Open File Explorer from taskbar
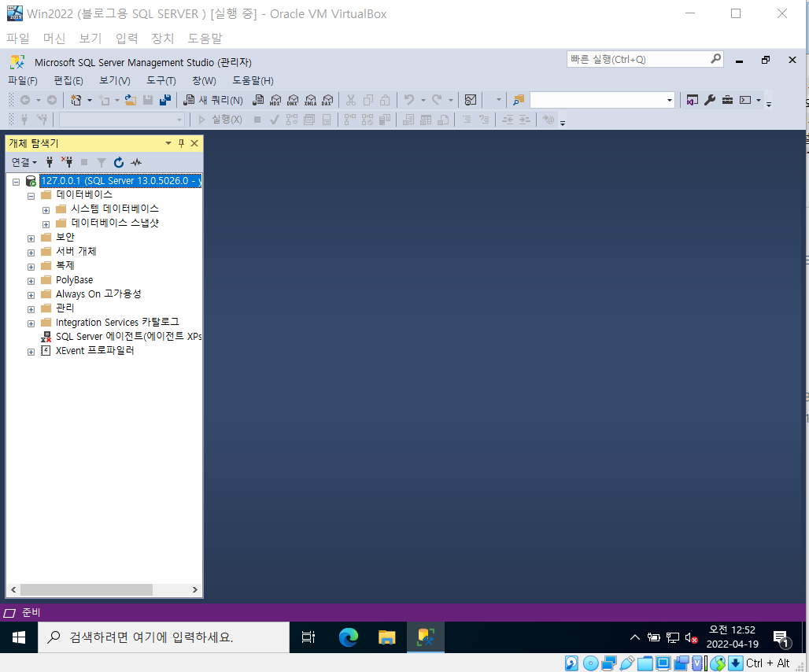Viewport: 809px width, 672px height. [386, 637]
